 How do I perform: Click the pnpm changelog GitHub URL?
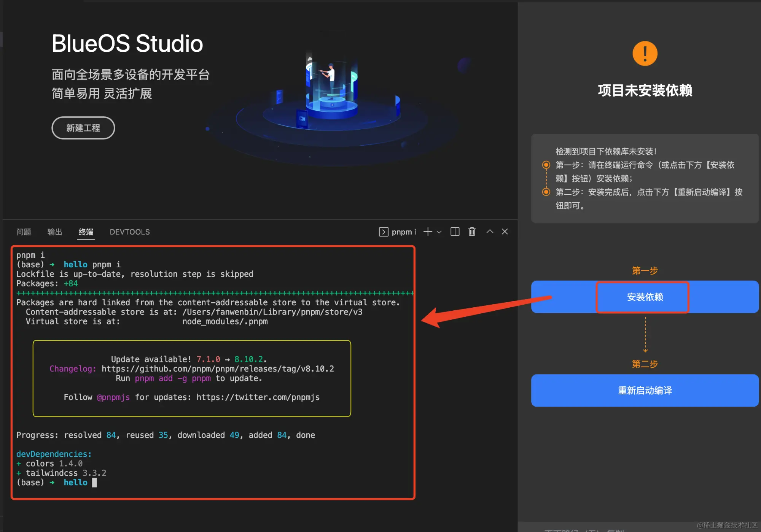pos(218,369)
